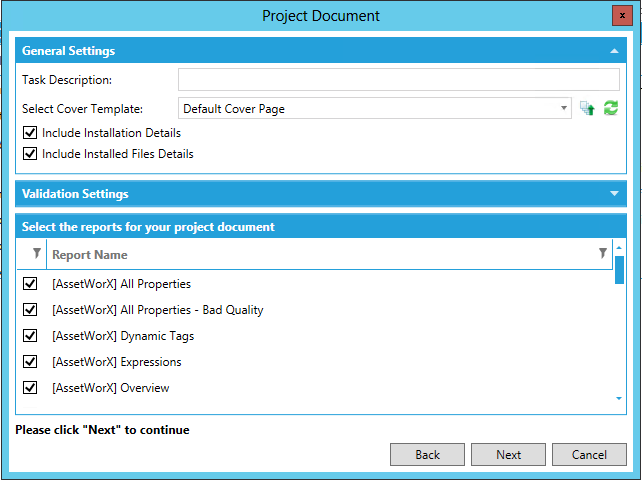
Task: Uncheck Include Installation Details
Action: pyautogui.click(x=30, y=133)
